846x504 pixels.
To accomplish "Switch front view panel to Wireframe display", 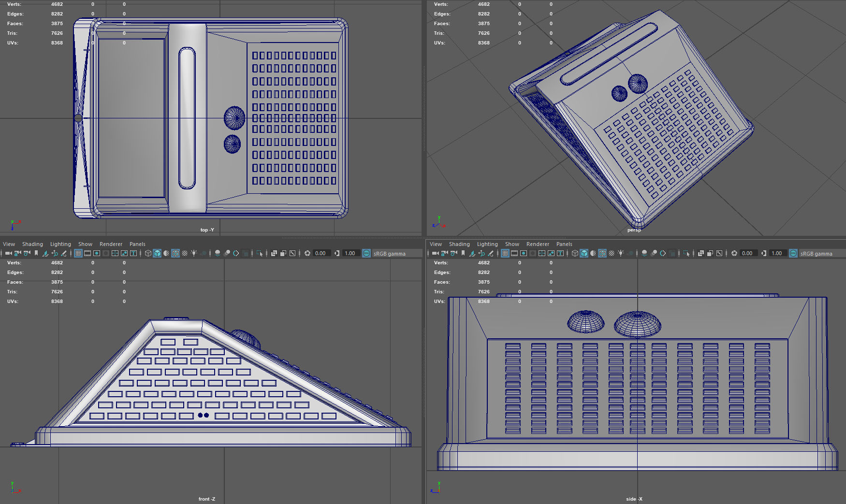I will 148,253.
